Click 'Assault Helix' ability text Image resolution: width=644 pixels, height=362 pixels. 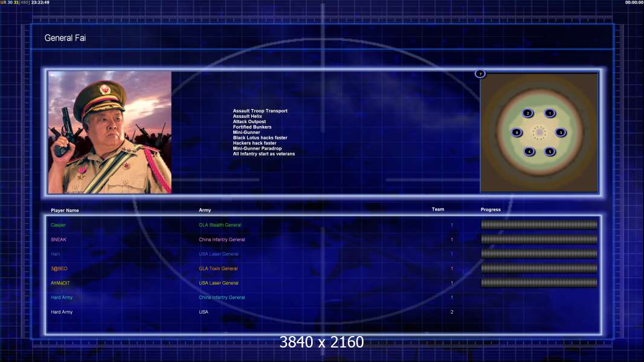tap(247, 116)
